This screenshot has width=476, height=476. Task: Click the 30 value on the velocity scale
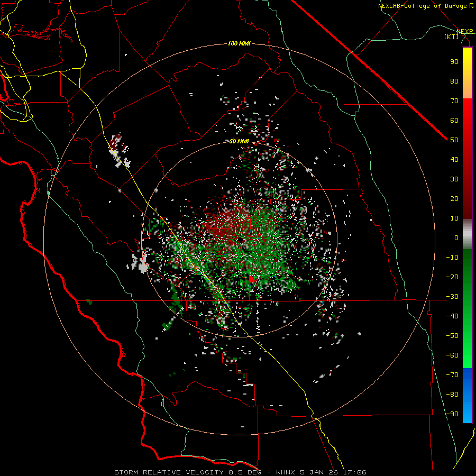point(454,179)
